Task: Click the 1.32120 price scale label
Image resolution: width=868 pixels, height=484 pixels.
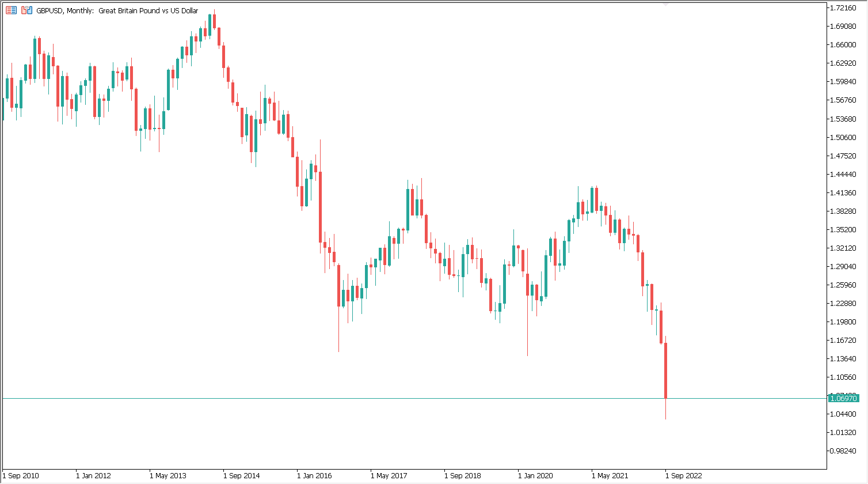Action: (843, 248)
